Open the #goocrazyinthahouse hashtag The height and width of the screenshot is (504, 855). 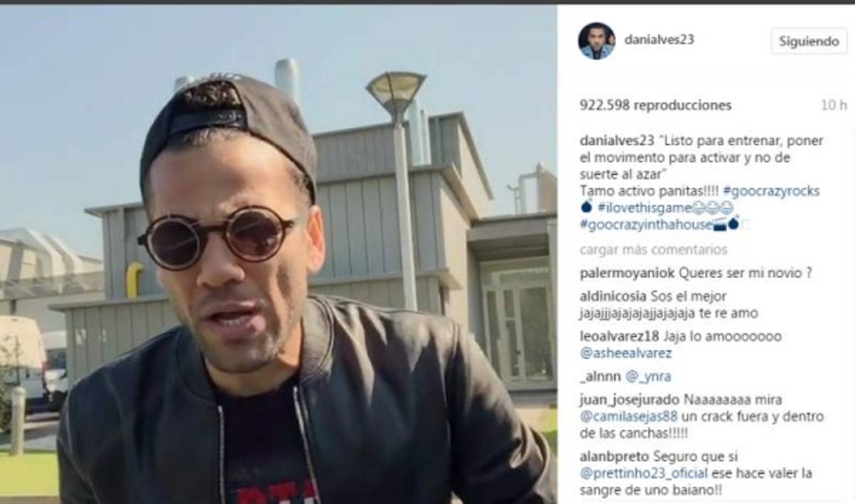pyautogui.click(x=646, y=224)
